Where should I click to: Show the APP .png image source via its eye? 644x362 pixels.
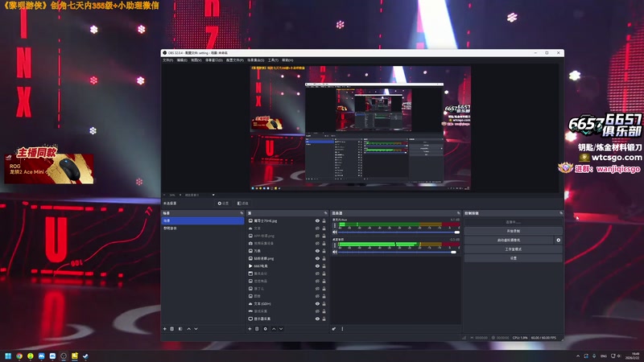(x=317, y=236)
